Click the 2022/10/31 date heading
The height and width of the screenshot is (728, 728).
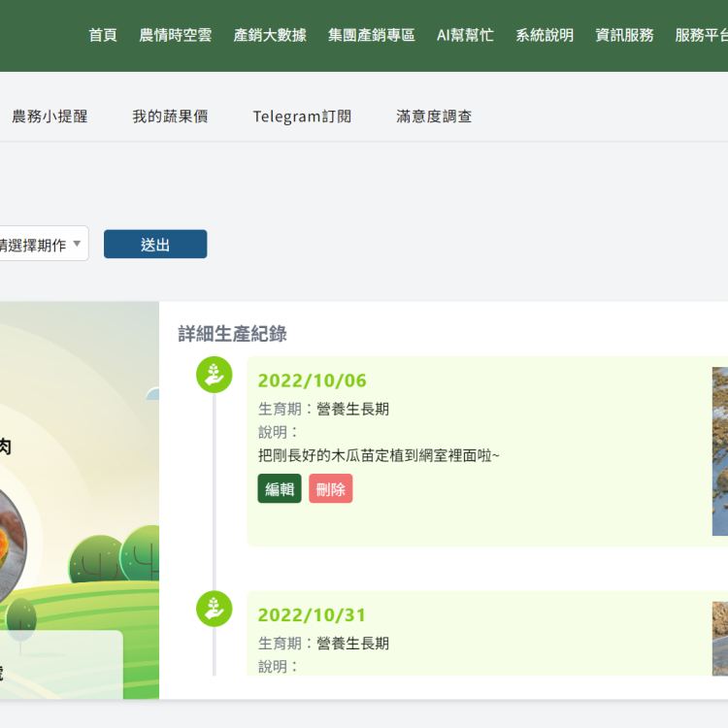click(312, 615)
